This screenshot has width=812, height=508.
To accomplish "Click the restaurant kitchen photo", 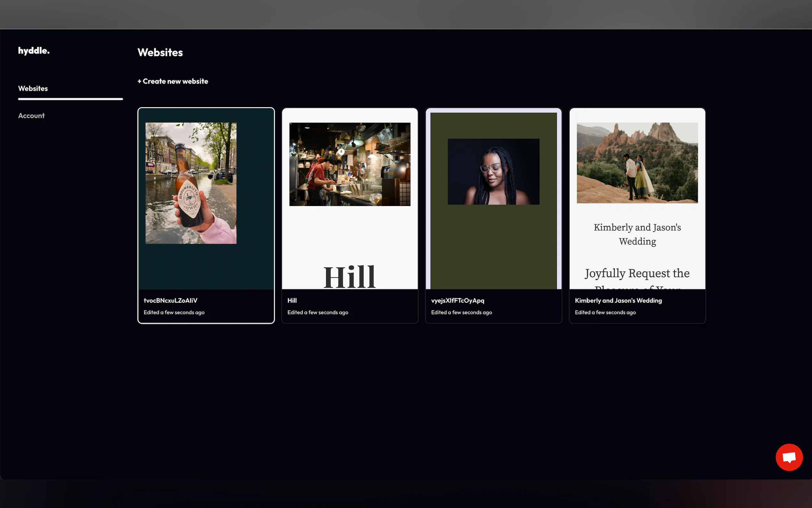I will [x=349, y=164].
